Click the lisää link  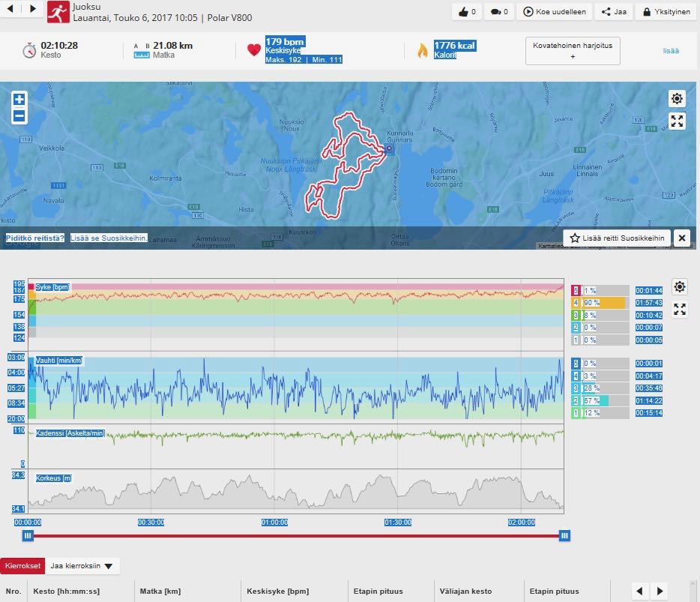coord(671,51)
